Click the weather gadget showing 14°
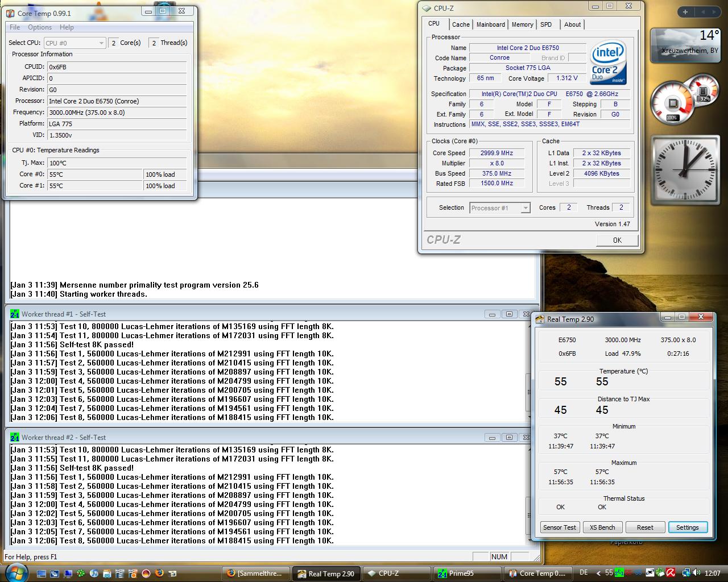Screen dimensions: 728x582 click(685, 44)
